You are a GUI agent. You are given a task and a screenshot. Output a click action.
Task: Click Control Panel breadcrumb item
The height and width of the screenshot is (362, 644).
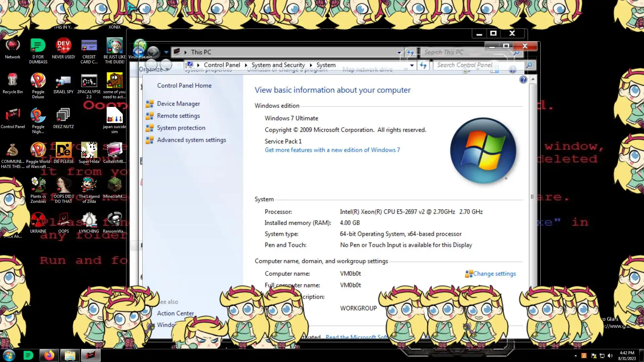[x=222, y=65]
